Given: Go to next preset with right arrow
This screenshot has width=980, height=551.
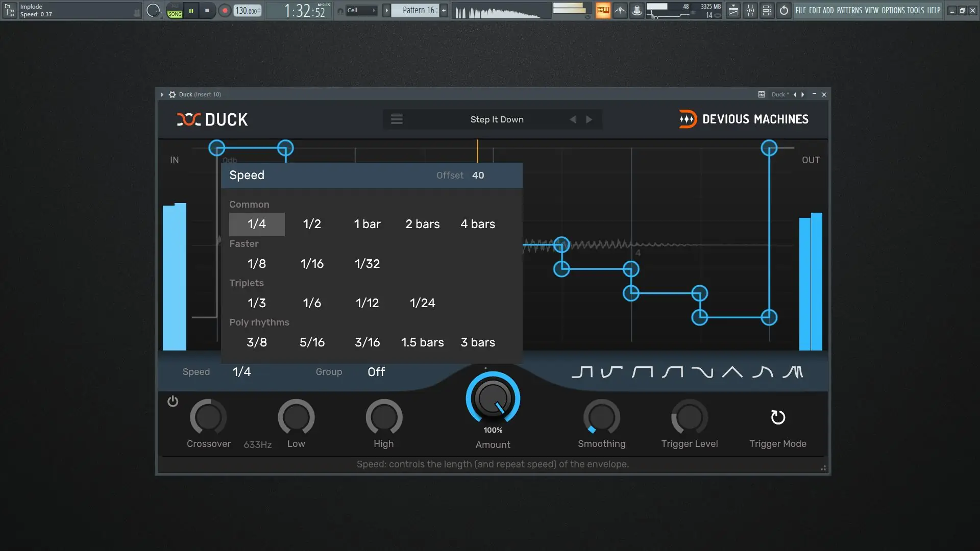Looking at the screenshot, I should tap(589, 119).
